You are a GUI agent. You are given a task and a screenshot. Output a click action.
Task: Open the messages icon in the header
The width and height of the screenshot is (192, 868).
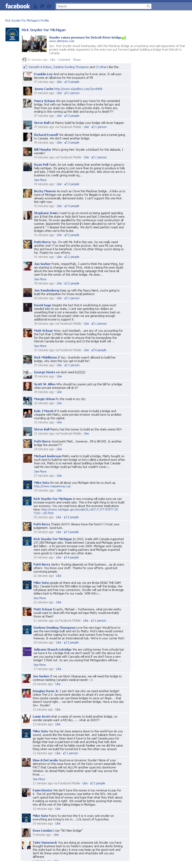click(x=42, y=6)
